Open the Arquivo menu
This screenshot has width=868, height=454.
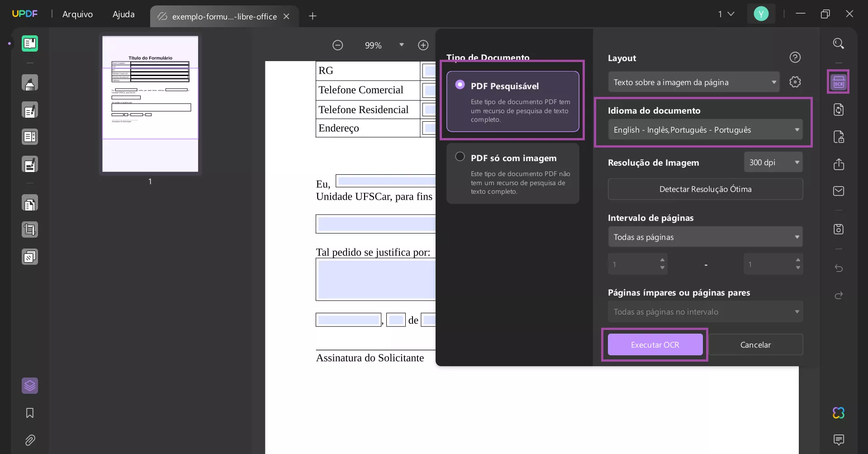click(77, 14)
